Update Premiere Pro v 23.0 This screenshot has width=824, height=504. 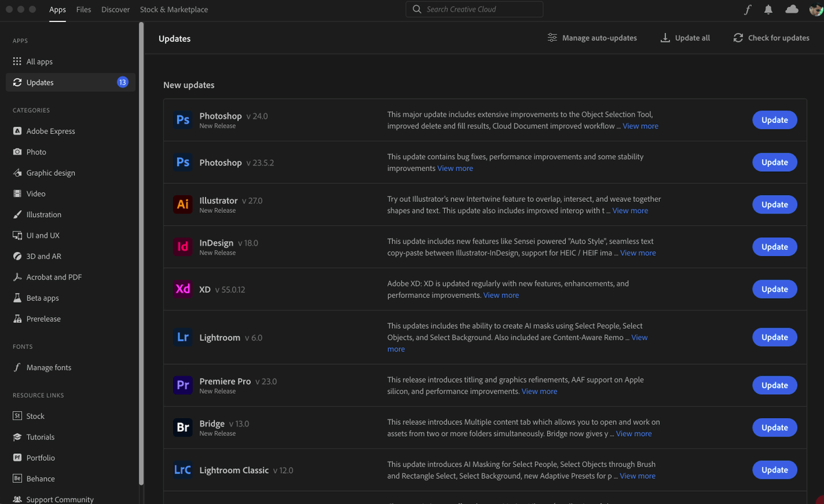point(775,385)
